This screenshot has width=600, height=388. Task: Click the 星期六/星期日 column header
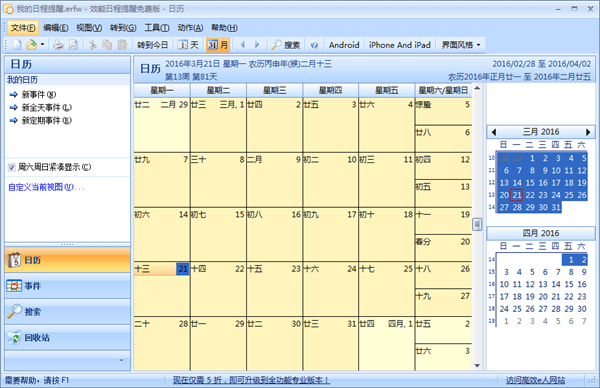(x=443, y=90)
